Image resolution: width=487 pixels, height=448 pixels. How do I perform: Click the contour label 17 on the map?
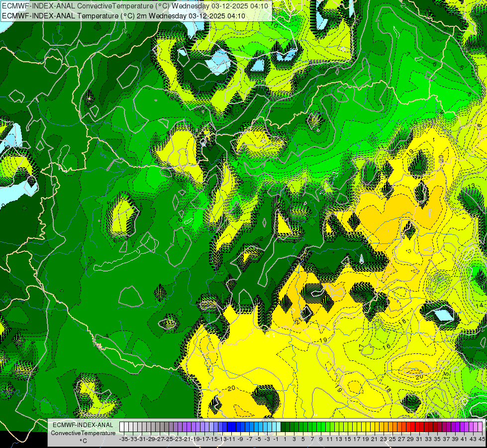tap(361, 347)
